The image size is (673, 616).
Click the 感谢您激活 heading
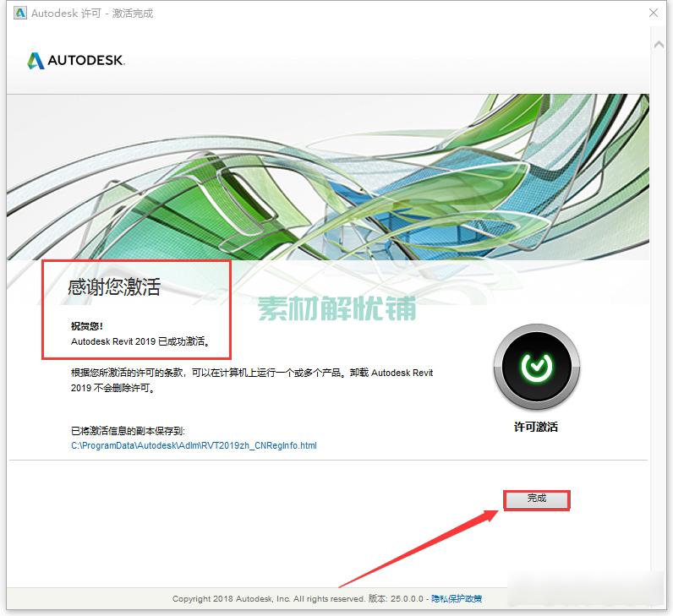pyautogui.click(x=114, y=286)
